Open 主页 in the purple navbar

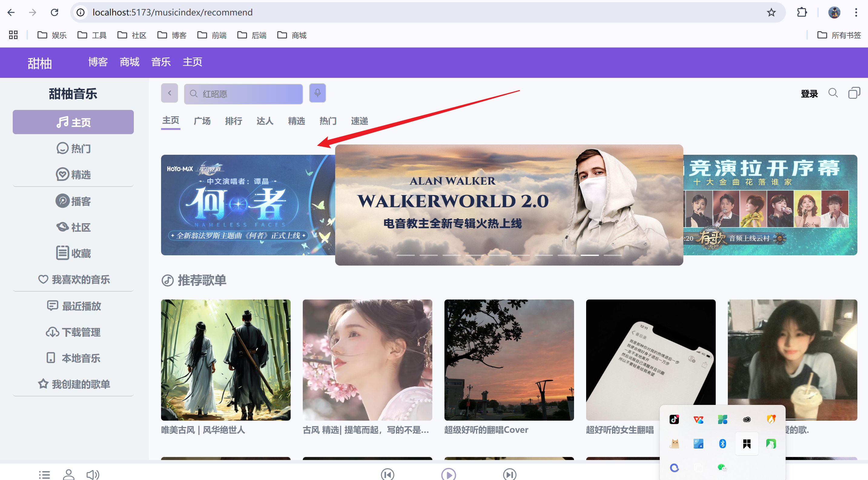(x=193, y=62)
